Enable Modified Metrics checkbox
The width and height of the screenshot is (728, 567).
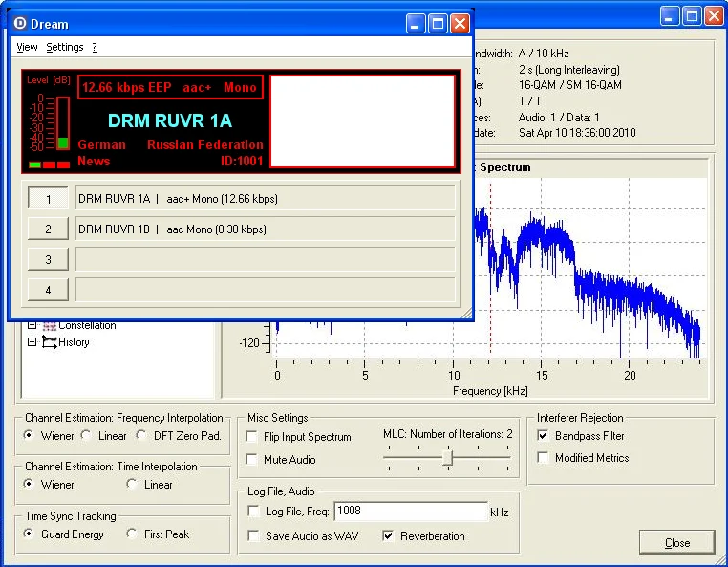pyautogui.click(x=543, y=457)
